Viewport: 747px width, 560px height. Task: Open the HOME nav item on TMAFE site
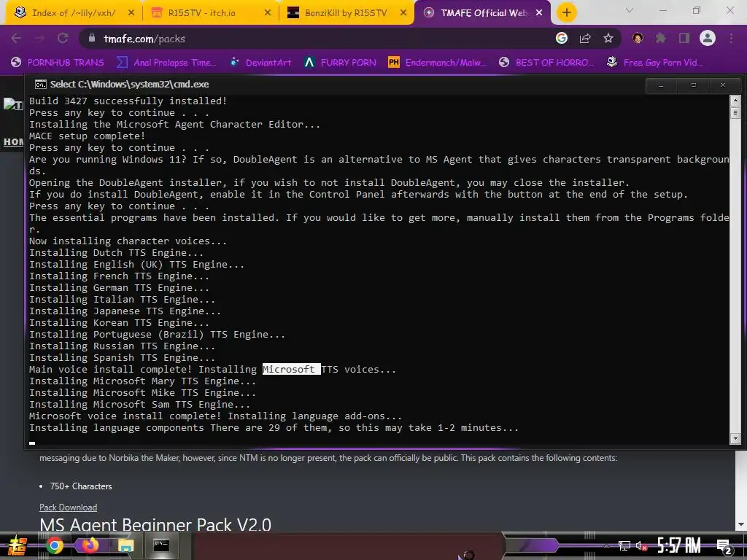[x=13, y=142]
